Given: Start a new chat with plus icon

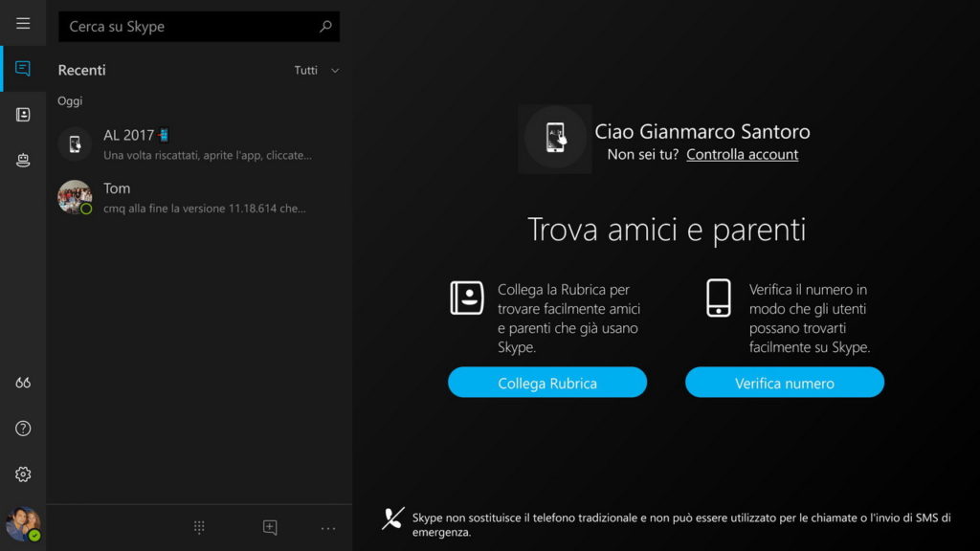Looking at the screenshot, I should pyautogui.click(x=270, y=528).
